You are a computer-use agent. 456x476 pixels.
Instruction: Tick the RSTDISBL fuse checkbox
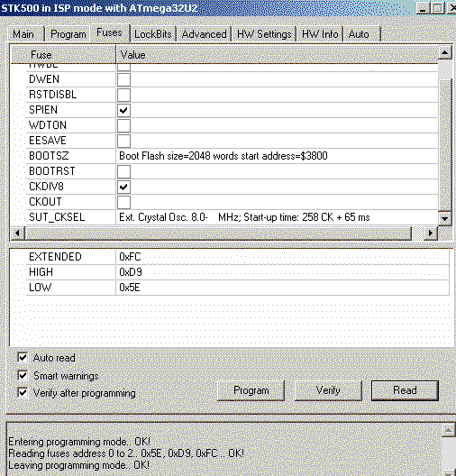coord(123,95)
